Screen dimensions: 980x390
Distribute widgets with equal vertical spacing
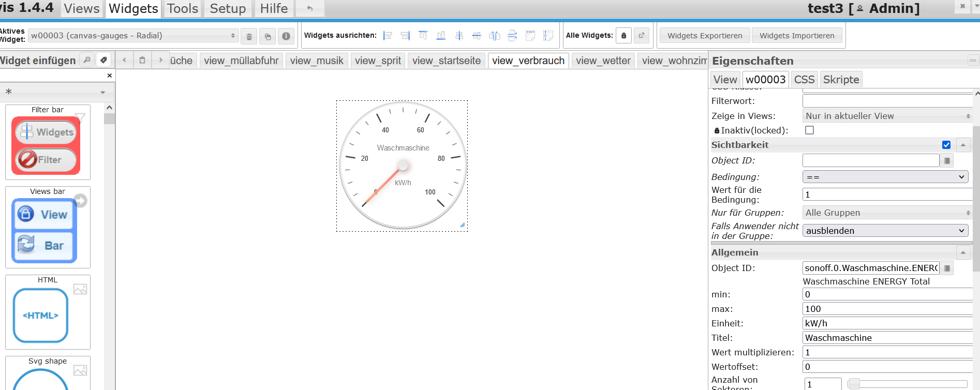point(512,36)
